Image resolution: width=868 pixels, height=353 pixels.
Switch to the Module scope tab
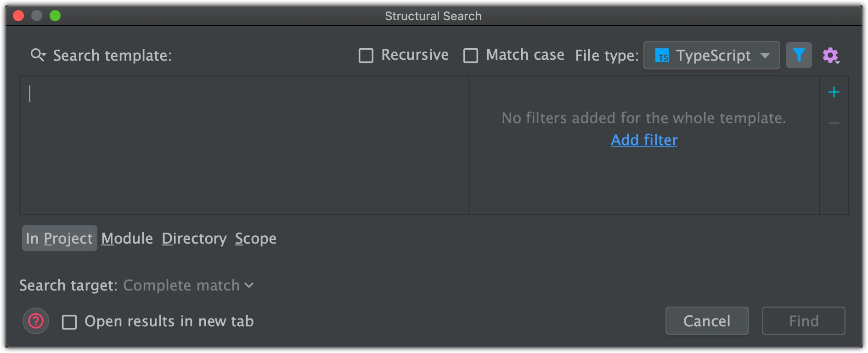tap(127, 238)
